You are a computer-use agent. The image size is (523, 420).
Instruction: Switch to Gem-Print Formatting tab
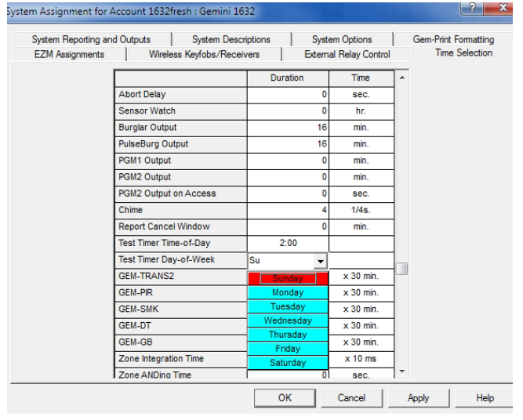pyautogui.click(x=453, y=39)
